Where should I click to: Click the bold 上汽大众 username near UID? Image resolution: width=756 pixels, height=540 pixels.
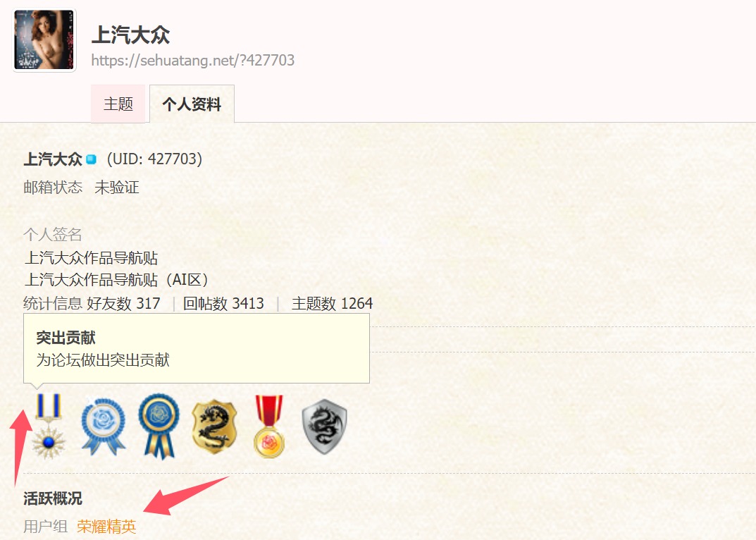[53, 159]
